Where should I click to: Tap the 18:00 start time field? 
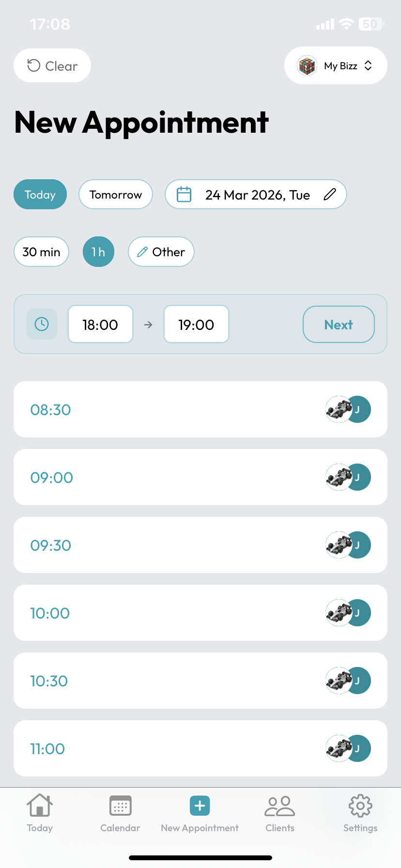tap(100, 325)
